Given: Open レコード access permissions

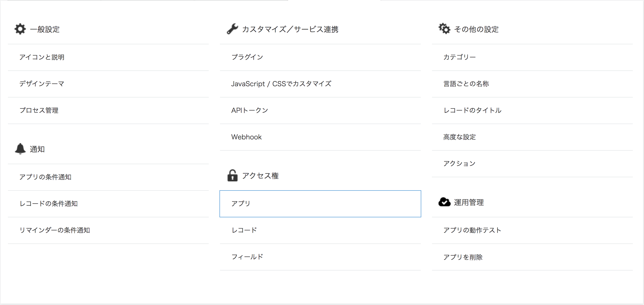Looking at the screenshot, I should [x=320, y=230].
